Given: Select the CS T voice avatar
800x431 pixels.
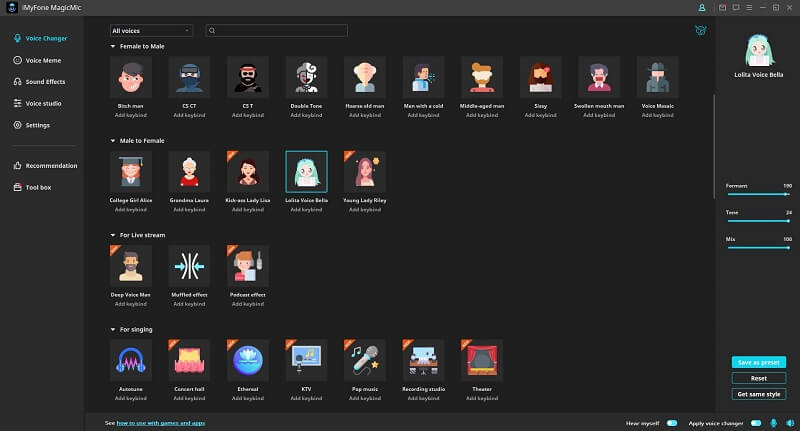Looking at the screenshot, I should [247, 77].
